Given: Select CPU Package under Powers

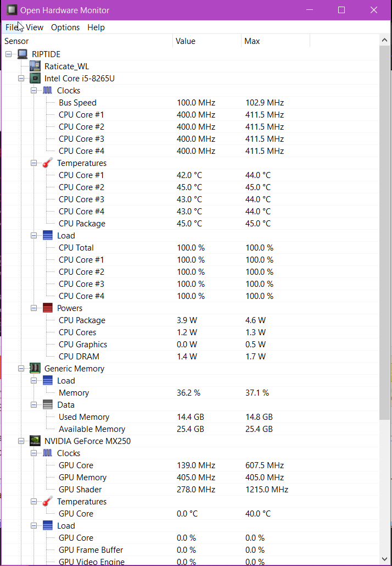Looking at the screenshot, I should pyautogui.click(x=191, y=320).
